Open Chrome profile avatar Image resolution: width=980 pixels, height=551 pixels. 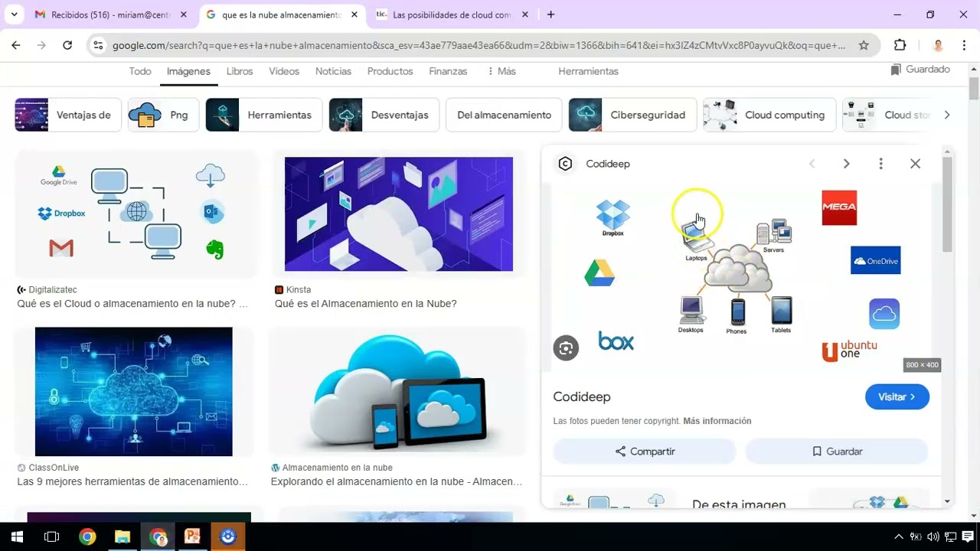938,45
